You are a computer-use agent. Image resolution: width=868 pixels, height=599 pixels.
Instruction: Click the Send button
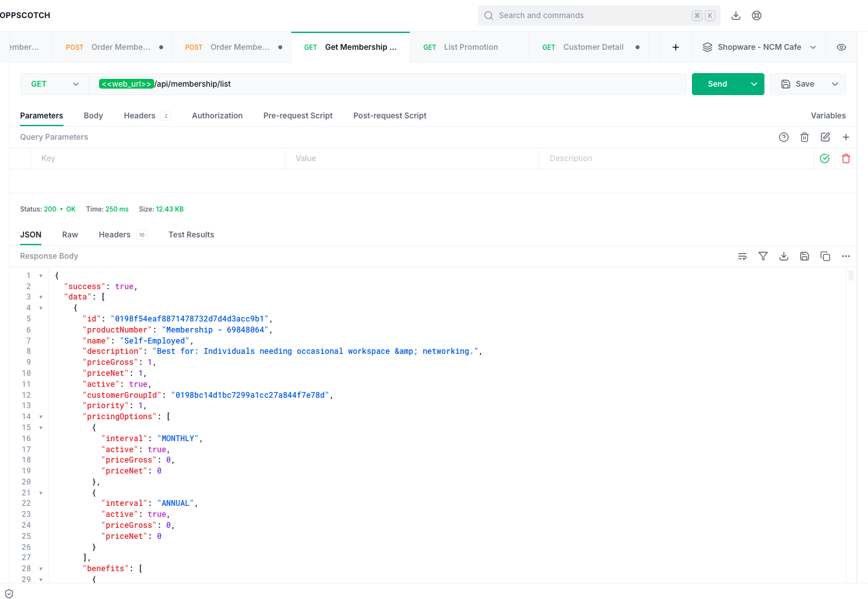tap(717, 84)
